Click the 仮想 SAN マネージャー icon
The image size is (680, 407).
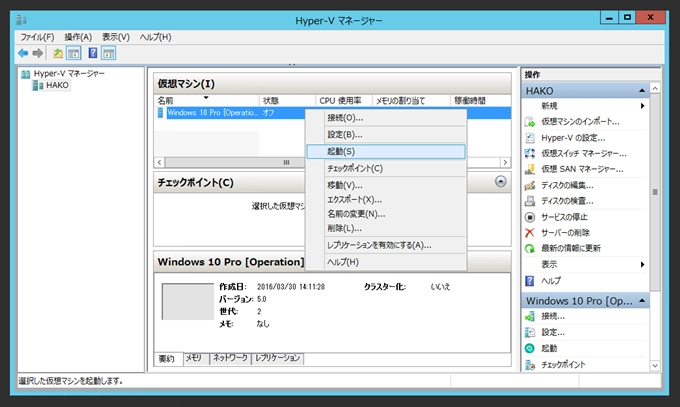[530, 169]
